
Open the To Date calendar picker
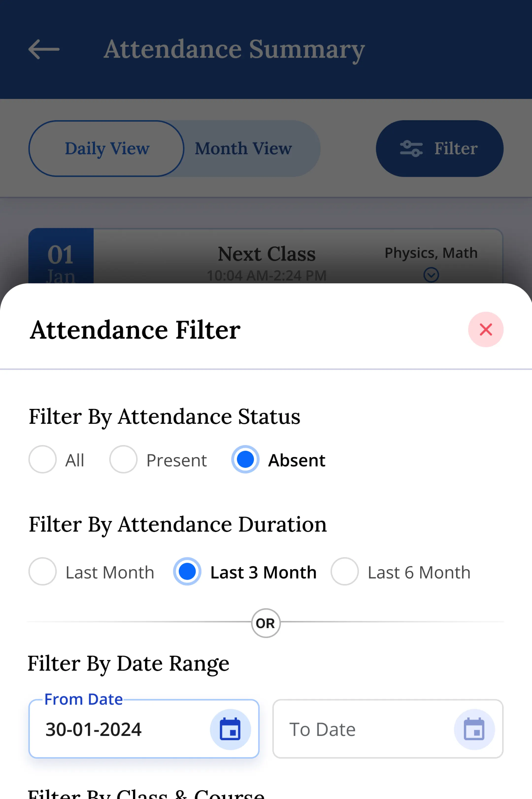tap(474, 729)
